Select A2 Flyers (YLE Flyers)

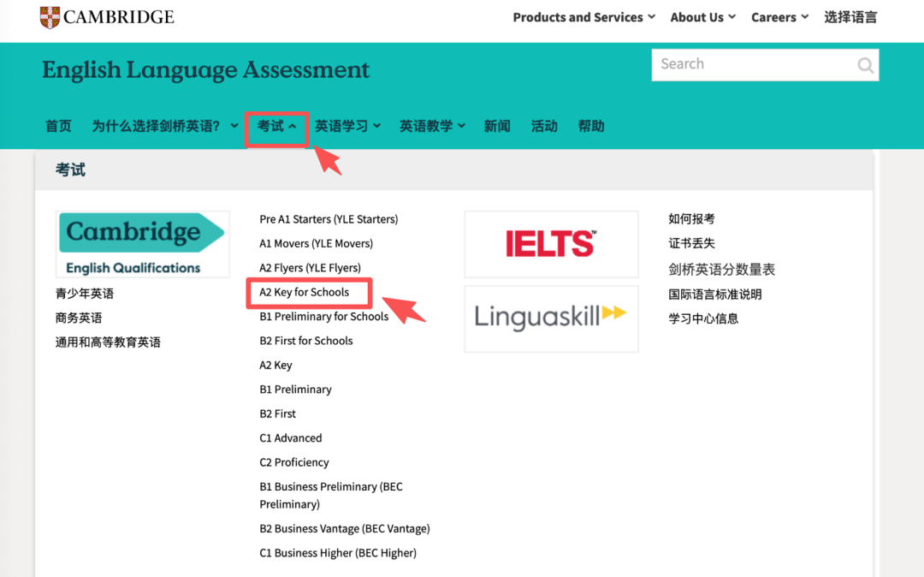(x=310, y=268)
